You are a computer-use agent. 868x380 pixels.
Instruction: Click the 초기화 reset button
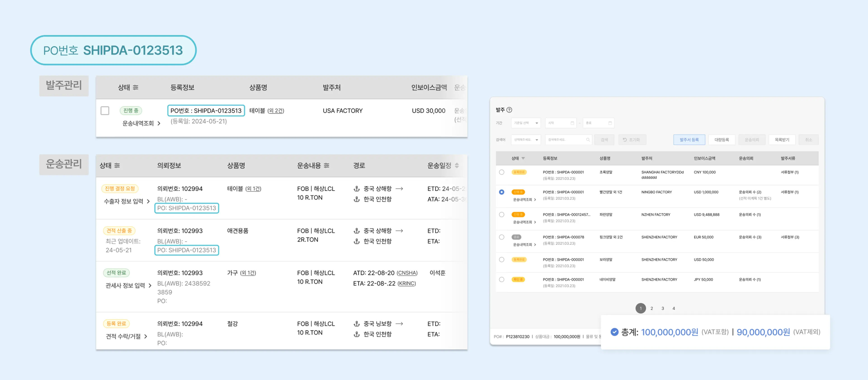[x=632, y=140]
